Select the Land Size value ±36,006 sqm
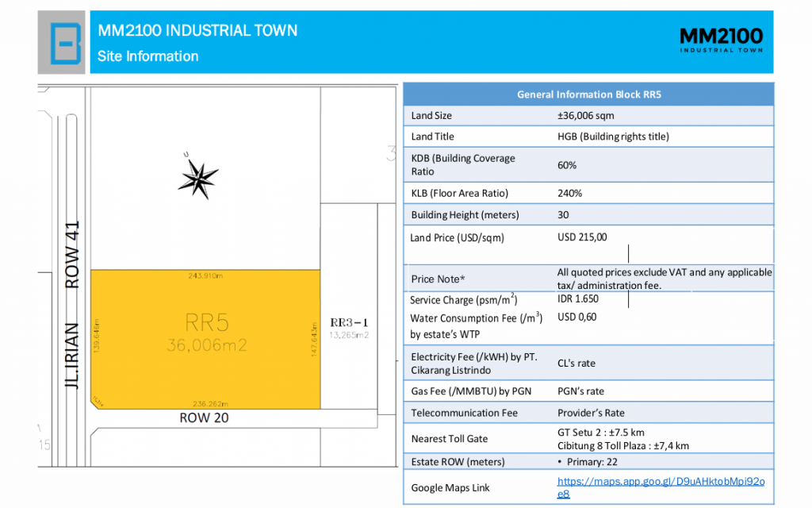 586,116
